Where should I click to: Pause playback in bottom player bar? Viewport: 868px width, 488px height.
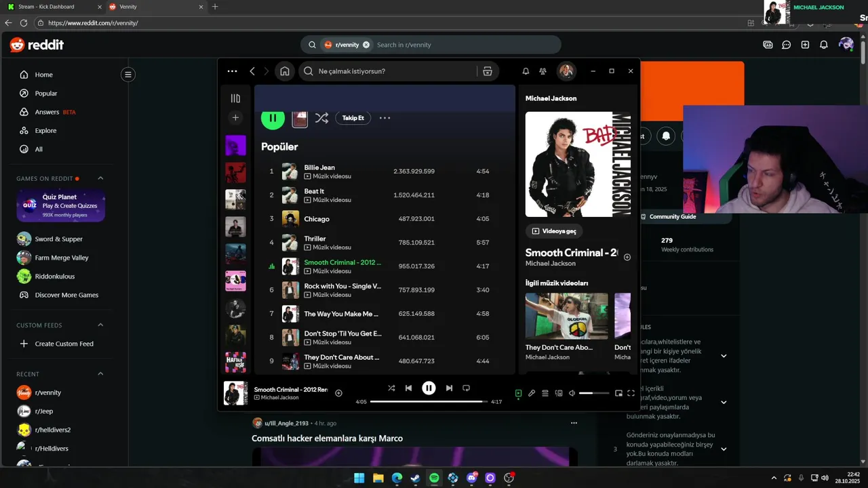429,388
